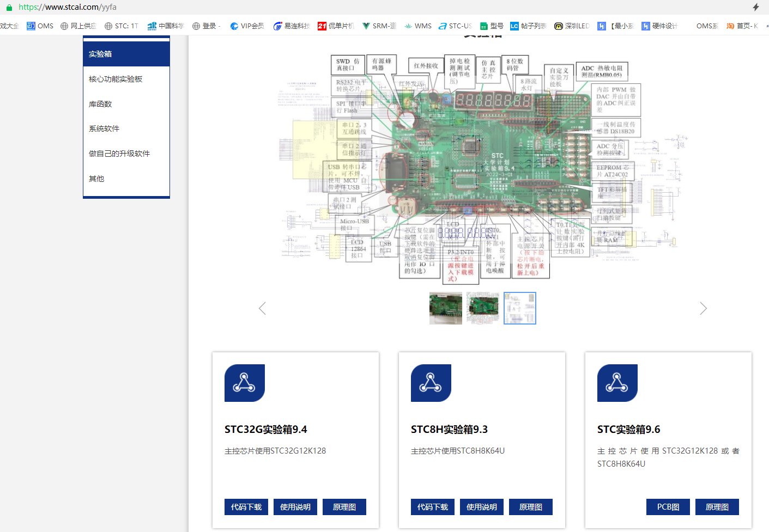769x532 pixels.
Task: Go to next carousel image arrow
Action: [703, 309]
